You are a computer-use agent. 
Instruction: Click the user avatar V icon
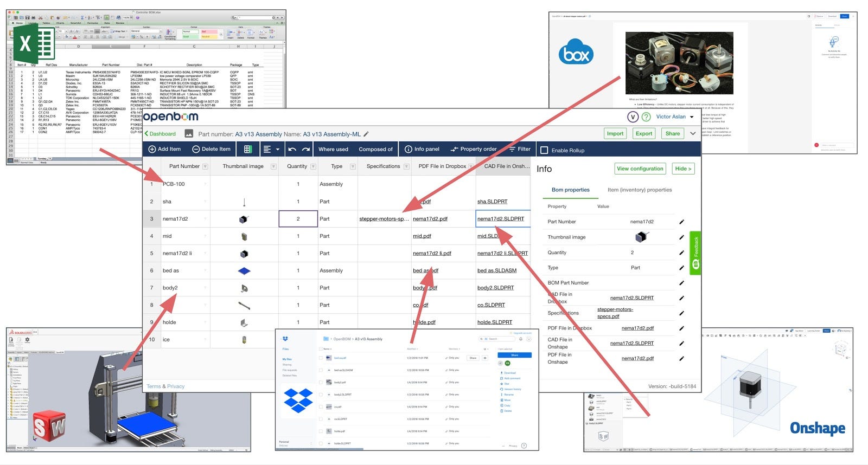(x=633, y=117)
